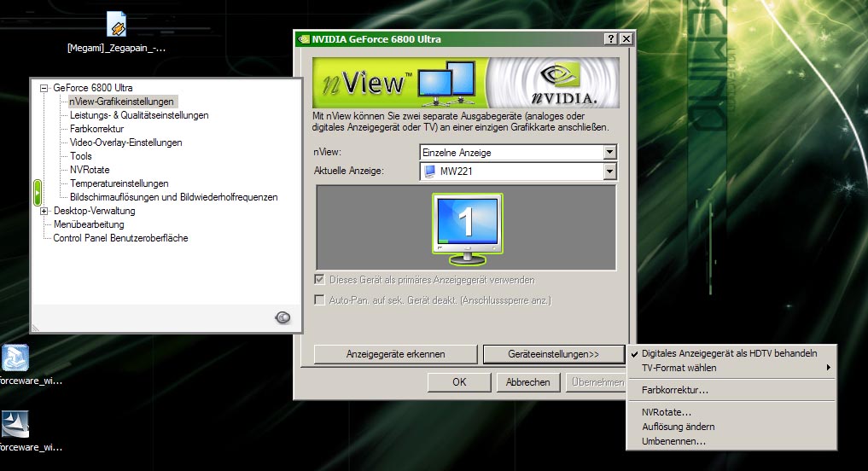Confirm with the OK button
This screenshot has width=868, height=471.
point(459,382)
